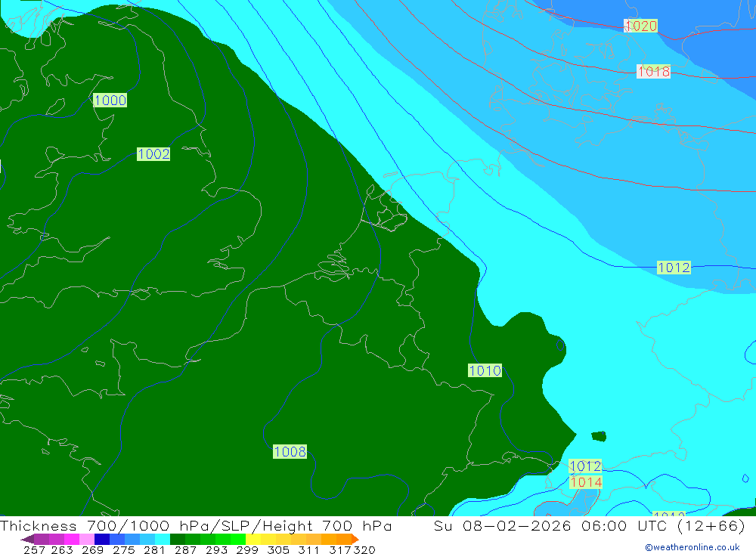Click the legend value 320
Viewport: 756px width, 554px height.
[364, 549]
